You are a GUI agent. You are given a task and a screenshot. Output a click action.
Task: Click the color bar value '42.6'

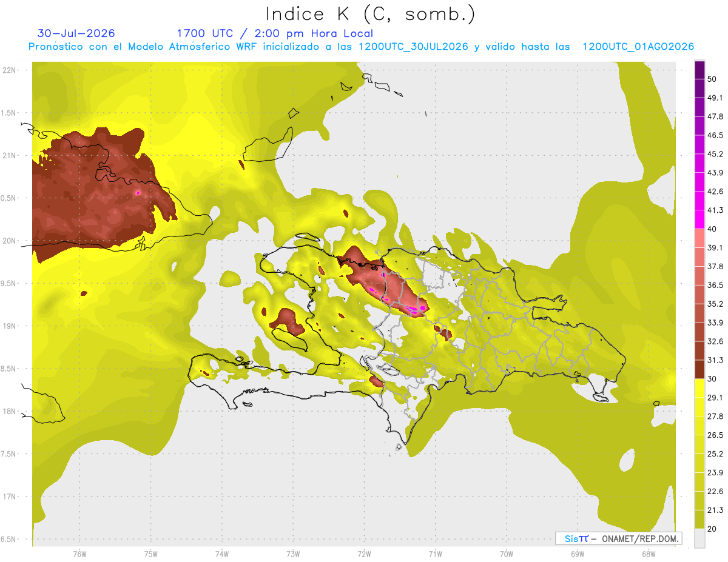[715, 192]
